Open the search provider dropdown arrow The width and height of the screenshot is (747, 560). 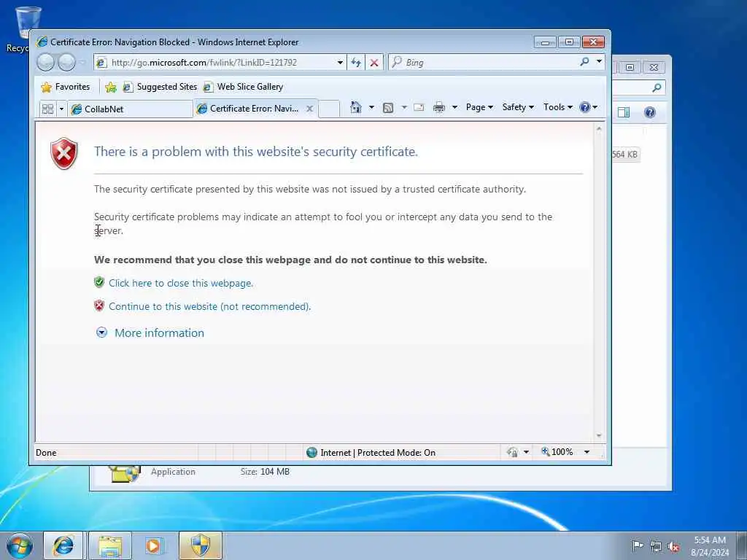[599, 61]
